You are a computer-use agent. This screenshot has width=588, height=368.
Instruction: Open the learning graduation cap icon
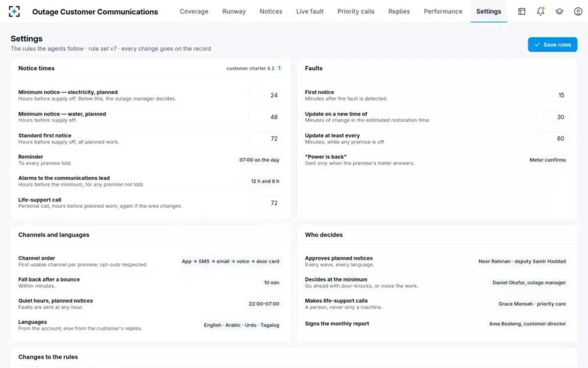click(x=559, y=11)
